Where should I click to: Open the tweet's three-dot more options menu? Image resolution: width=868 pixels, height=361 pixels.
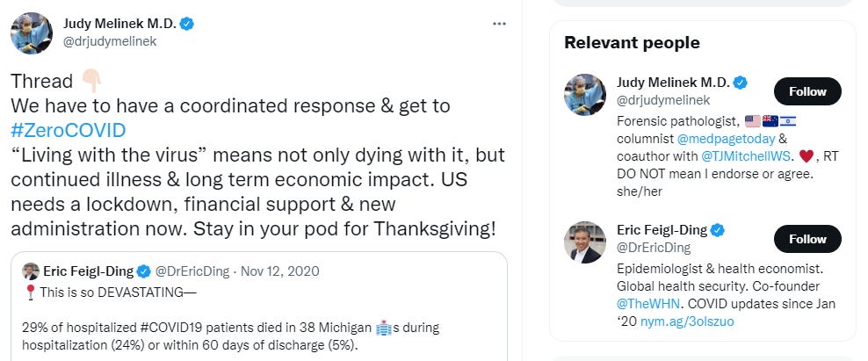coord(499,24)
